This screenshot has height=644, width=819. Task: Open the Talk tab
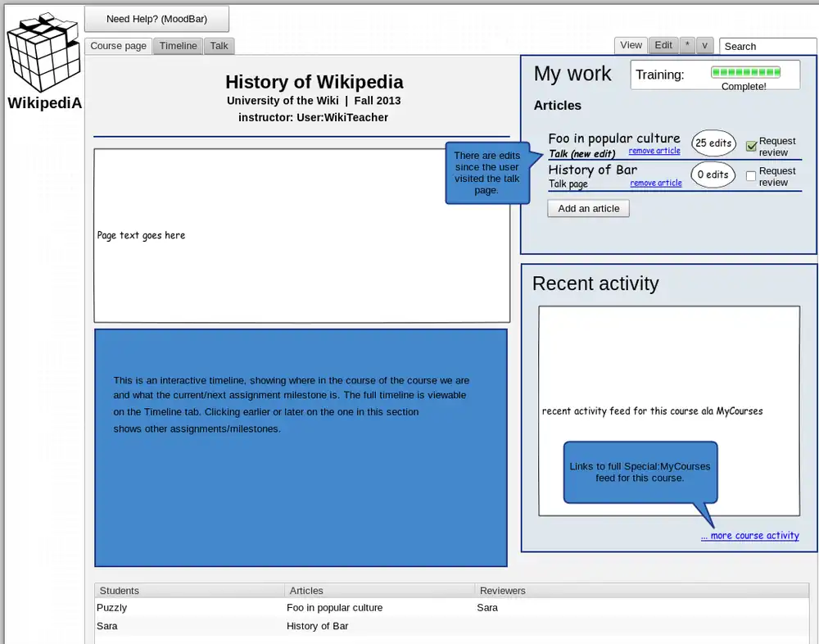219,46
